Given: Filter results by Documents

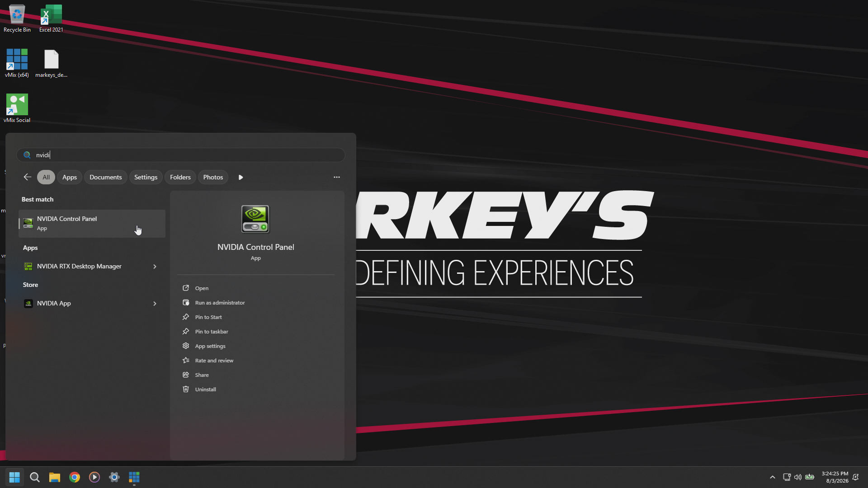Looking at the screenshot, I should click(x=105, y=177).
